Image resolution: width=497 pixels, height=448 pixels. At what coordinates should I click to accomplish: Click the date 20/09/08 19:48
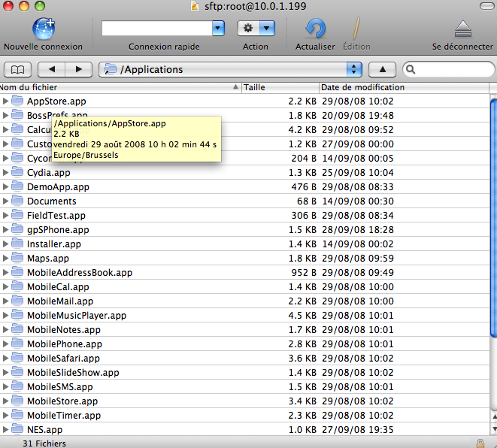(x=358, y=116)
